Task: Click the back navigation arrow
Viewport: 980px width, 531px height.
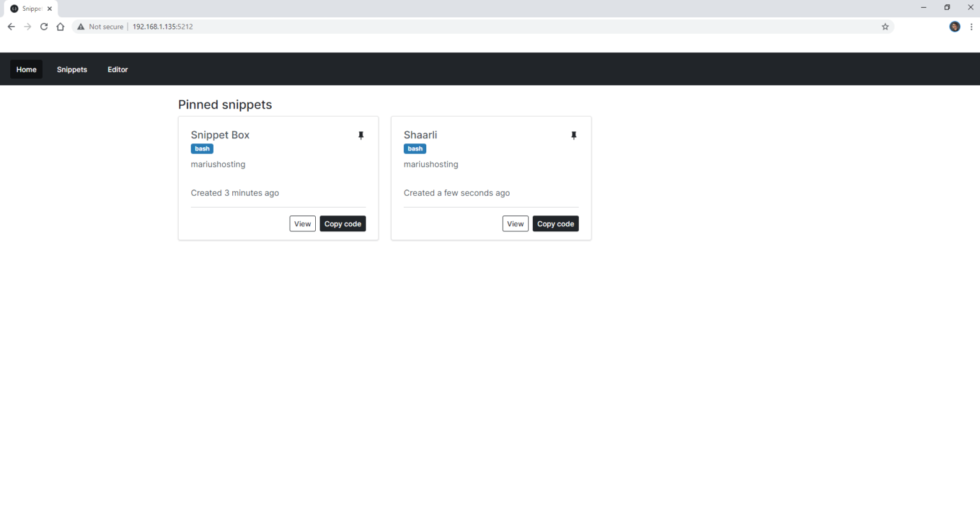Action: click(x=11, y=27)
